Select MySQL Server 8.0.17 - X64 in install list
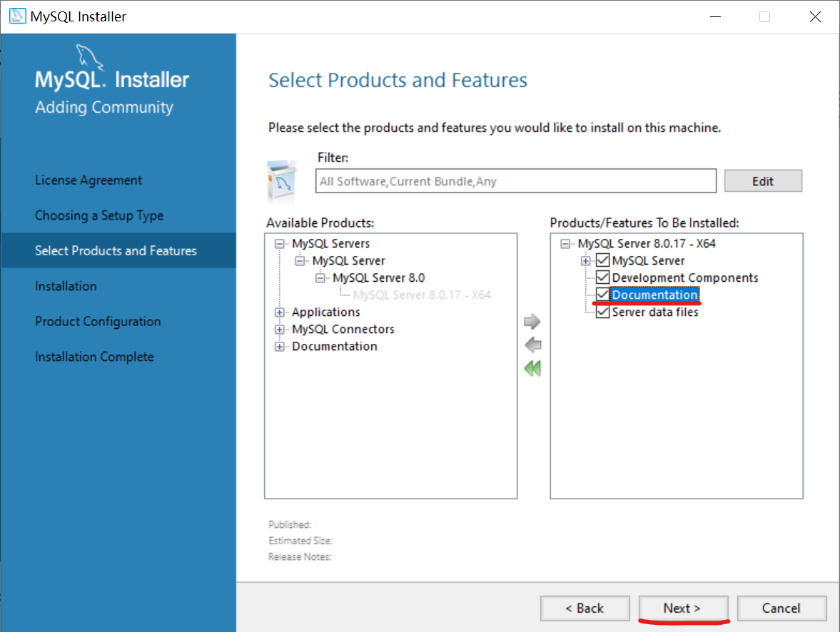Screen dimensions: 840x632 tap(647, 244)
